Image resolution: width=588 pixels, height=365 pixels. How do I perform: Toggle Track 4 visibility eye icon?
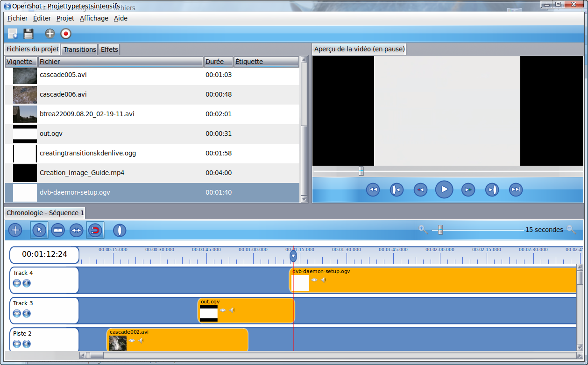(x=17, y=283)
